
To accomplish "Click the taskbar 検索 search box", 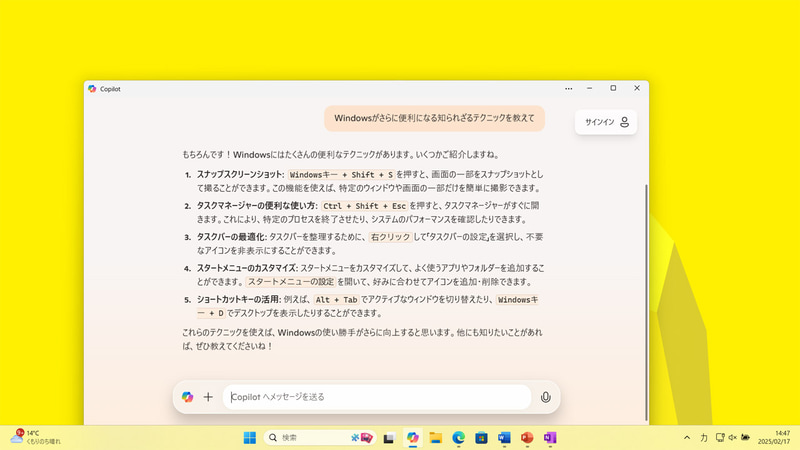I will pos(320,437).
